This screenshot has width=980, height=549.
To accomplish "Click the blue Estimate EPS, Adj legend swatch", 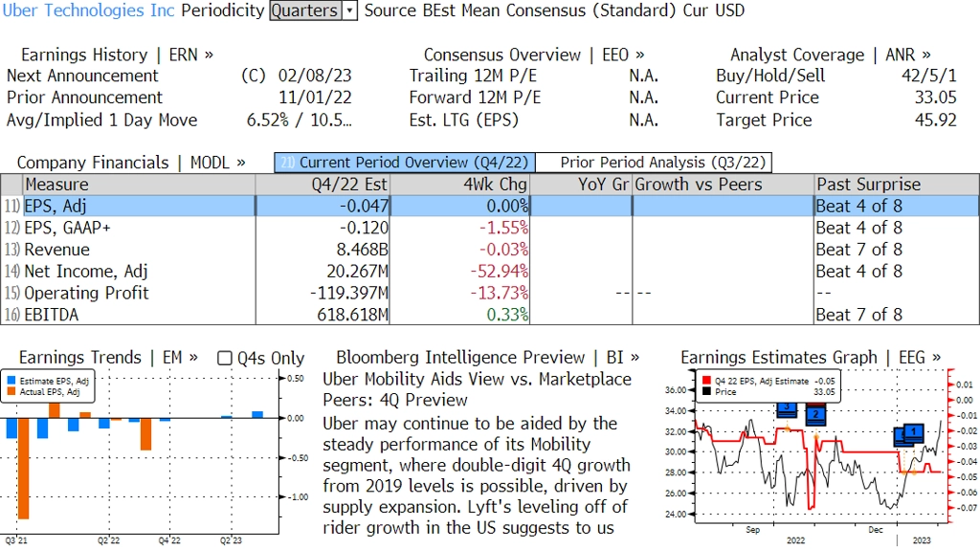I will [x=11, y=381].
